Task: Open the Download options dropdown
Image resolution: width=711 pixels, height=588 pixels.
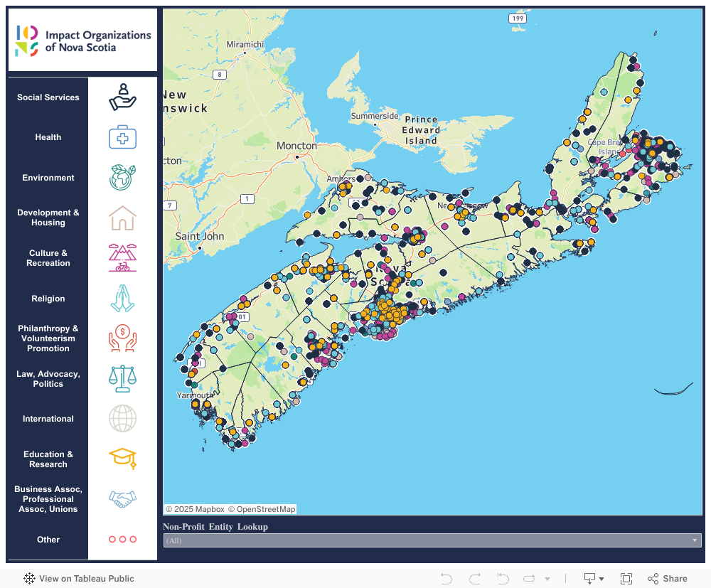Action: click(594, 579)
